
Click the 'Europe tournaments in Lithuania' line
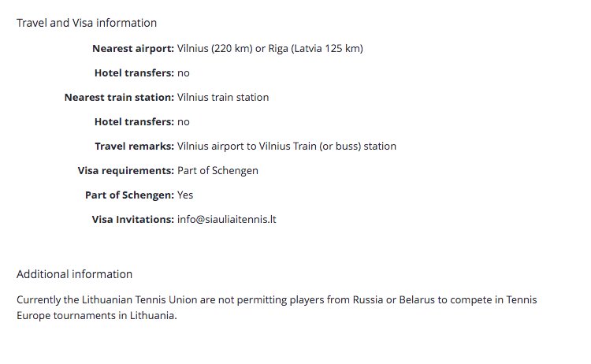tap(96, 315)
